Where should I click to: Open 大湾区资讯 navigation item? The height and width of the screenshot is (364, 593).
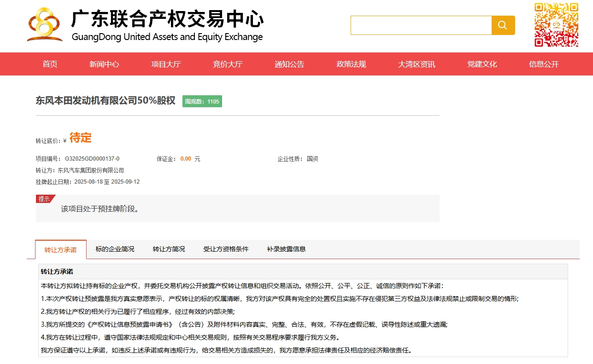click(x=417, y=64)
